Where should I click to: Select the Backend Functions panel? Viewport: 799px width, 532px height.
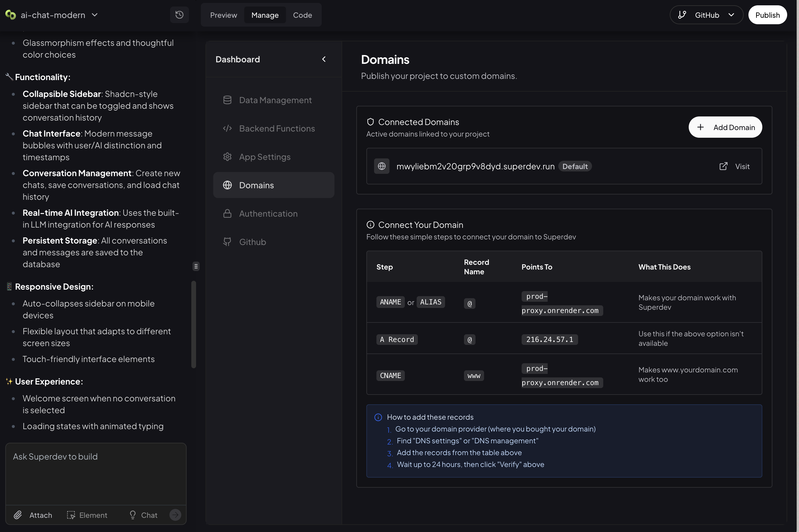[x=276, y=128]
